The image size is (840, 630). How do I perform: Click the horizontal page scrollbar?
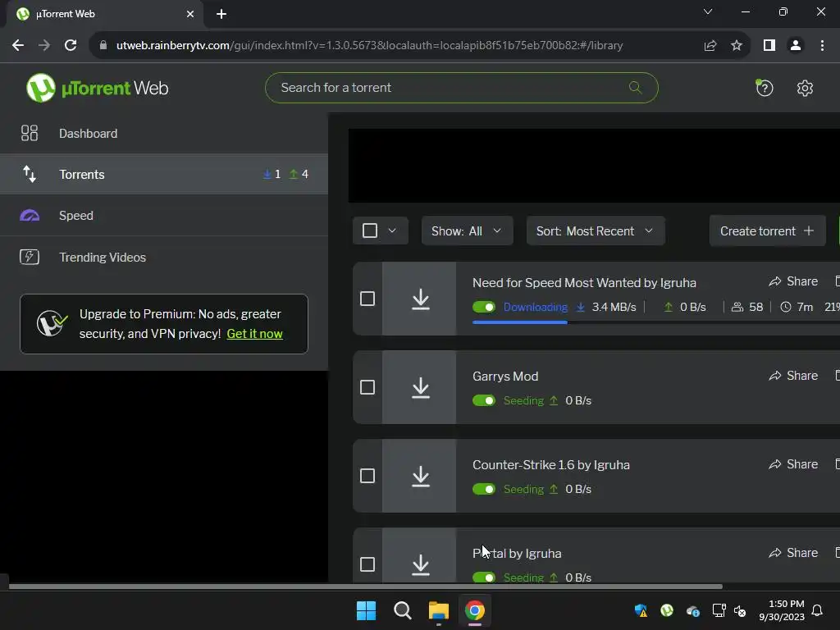pos(366,586)
